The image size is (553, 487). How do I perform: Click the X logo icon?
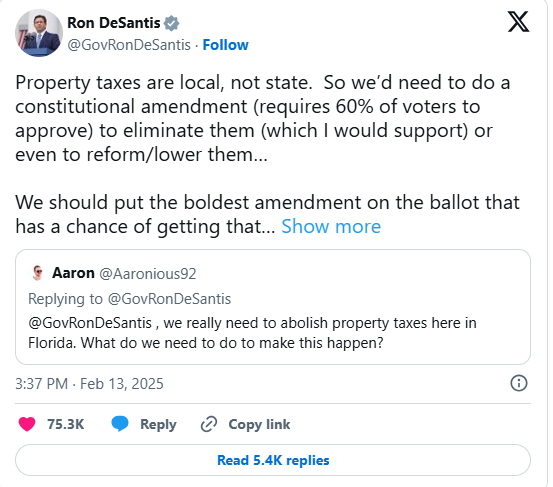click(518, 22)
